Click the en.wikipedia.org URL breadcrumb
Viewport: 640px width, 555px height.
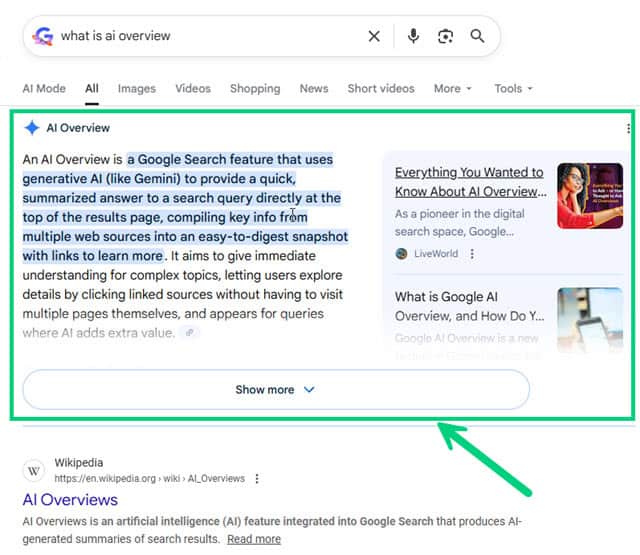[149, 478]
